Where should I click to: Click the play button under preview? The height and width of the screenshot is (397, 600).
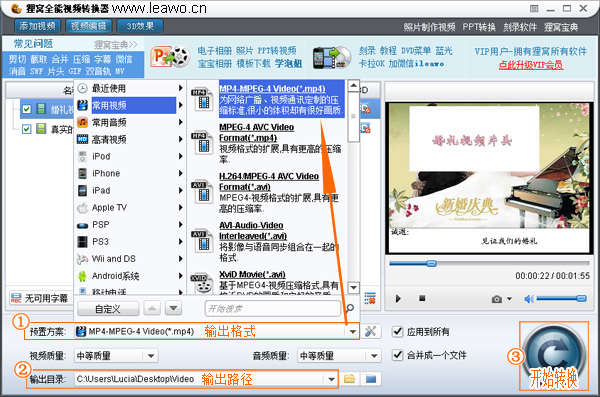(398, 298)
